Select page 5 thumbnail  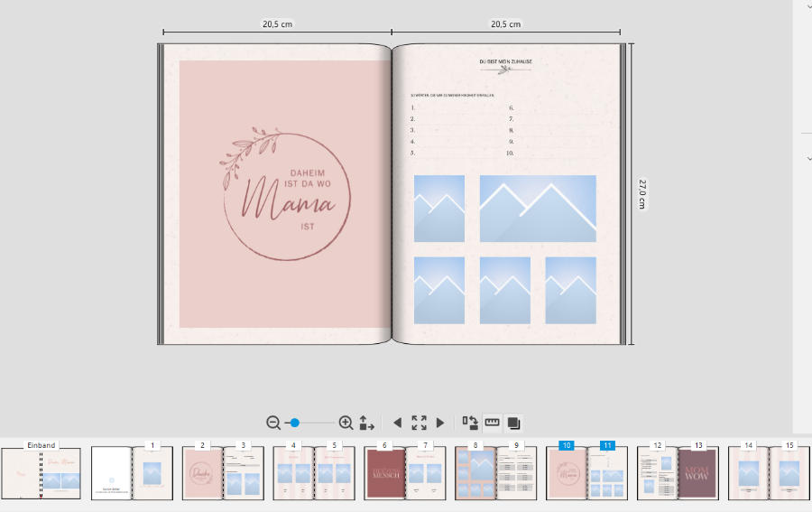click(x=335, y=474)
